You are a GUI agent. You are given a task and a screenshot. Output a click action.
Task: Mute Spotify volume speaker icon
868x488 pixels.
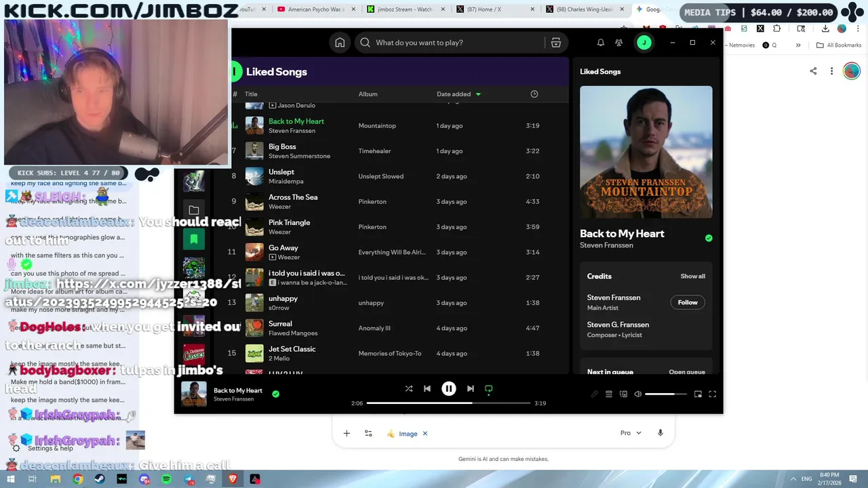click(637, 394)
